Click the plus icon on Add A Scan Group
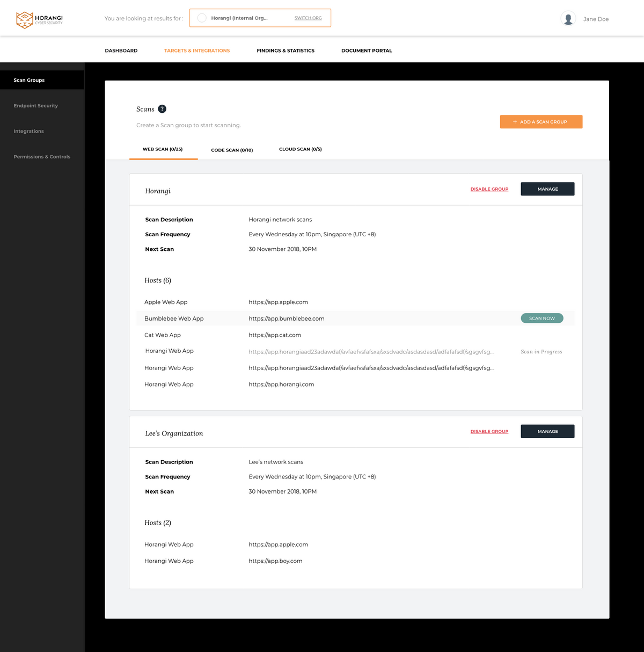Image resolution: width=644 pixels, height=652 pixels. coord(515,122)
